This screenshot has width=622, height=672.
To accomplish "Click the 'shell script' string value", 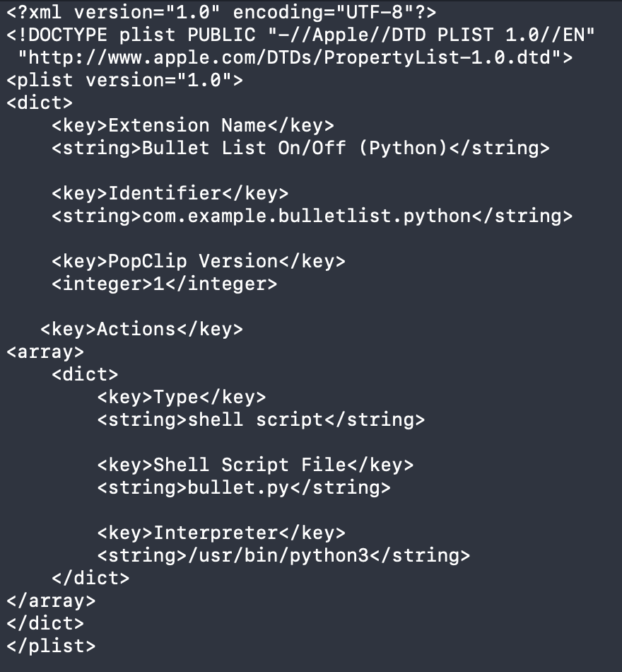I will click(x=254, y=419).
